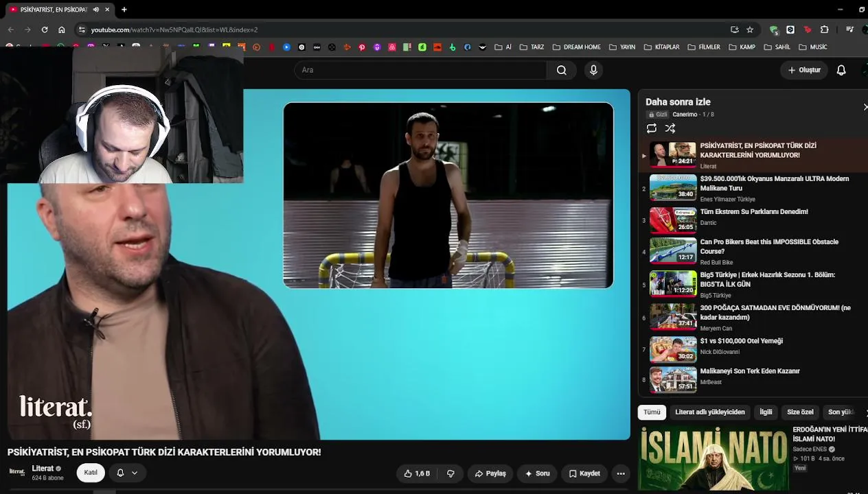Open the YAYIN bookmarks folder

tap(622, 47)
